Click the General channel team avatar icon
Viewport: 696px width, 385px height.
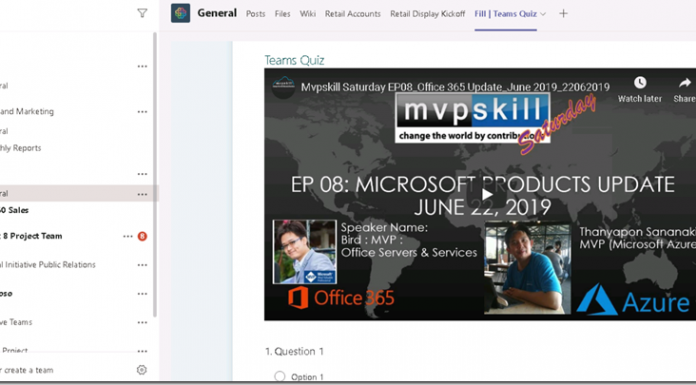[x=181, y=13]
